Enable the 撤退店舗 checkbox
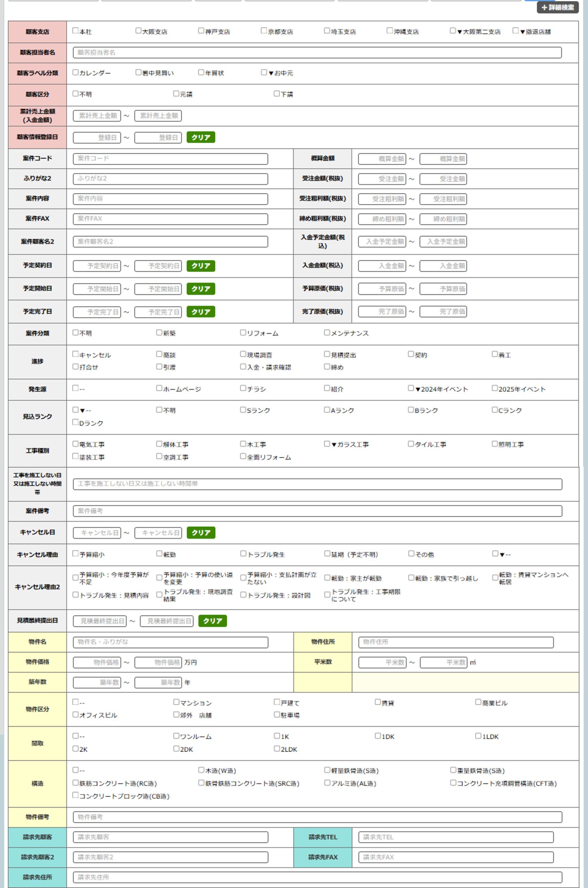Viewport: 588px width, 888px height. [x=515, y=31]
